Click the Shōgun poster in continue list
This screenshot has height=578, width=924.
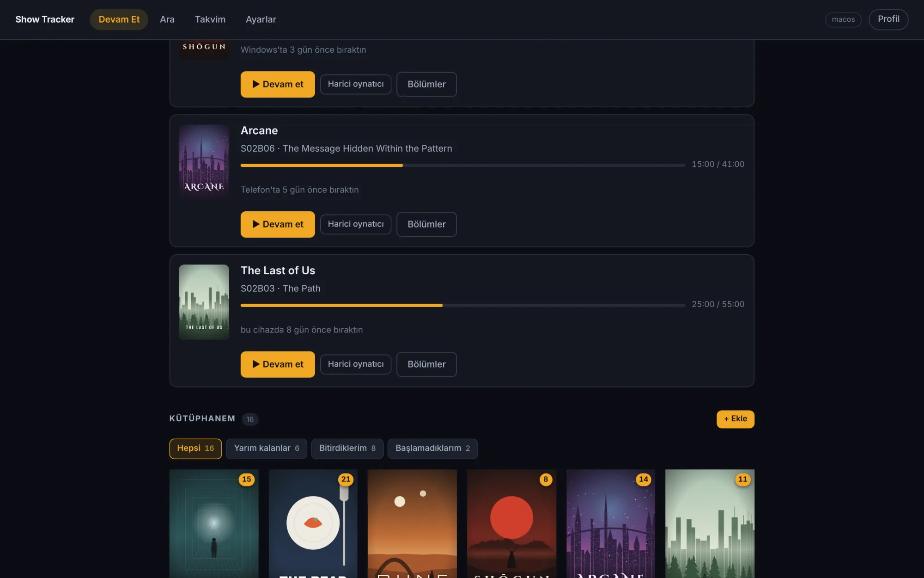point(204,49)
